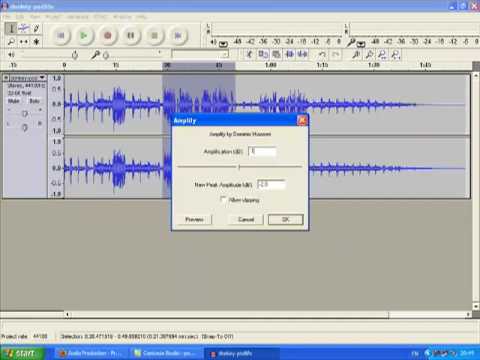Click the 1:15 mark on timeline ruler
This screenshot has height=360, width=480.
[x=322, y=65]
